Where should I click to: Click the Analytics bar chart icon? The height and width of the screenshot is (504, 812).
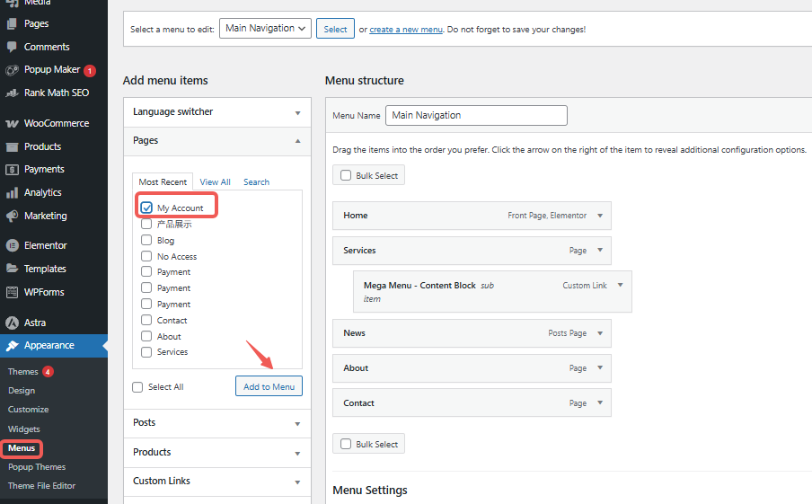(12, 192)
